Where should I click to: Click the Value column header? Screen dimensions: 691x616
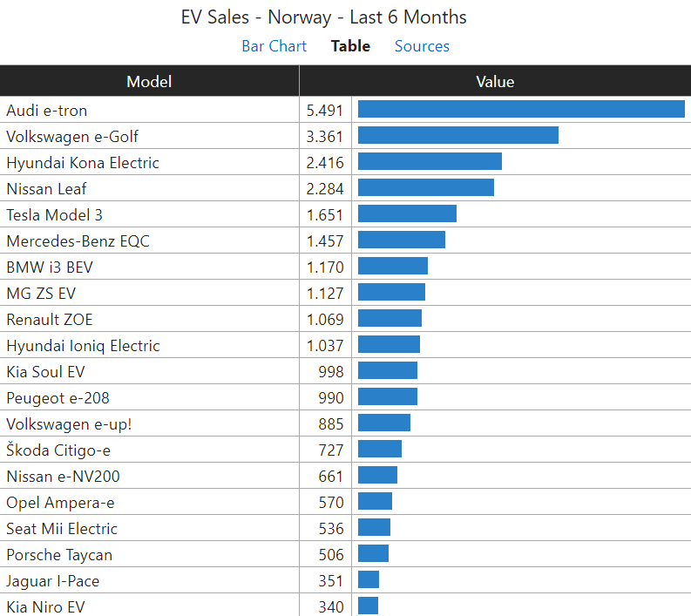pyautogui.click(x=495, y=82)
